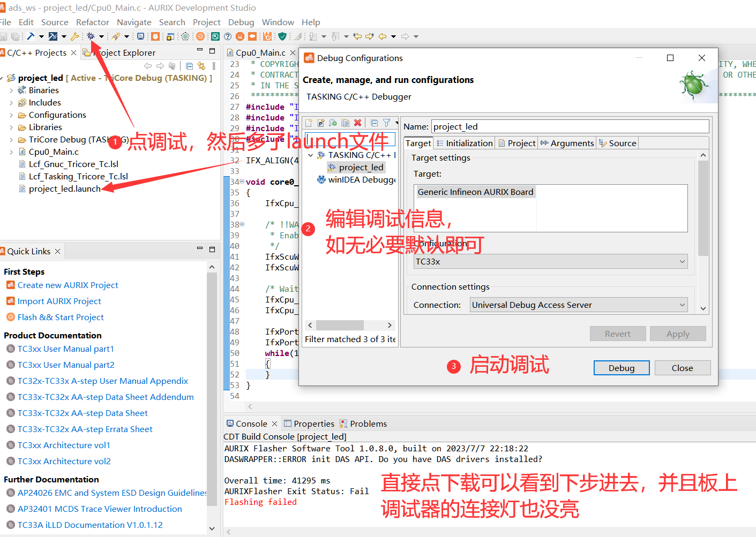
Task: Expand the Cpu0_Main.c tree node
Action: (11, 152)
